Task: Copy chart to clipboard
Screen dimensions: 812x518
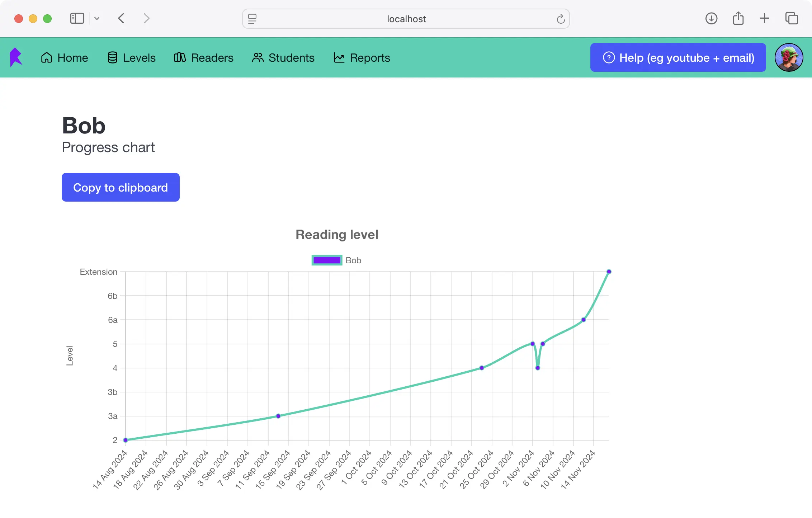Action: (x=121, y=187)
